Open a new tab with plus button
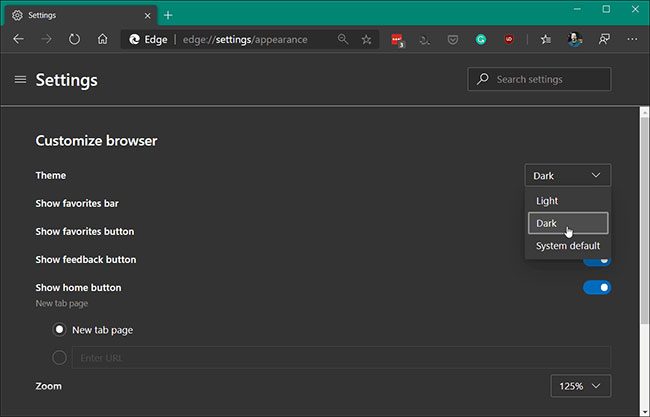The image size is (650, 417). (x=168, y=15)
